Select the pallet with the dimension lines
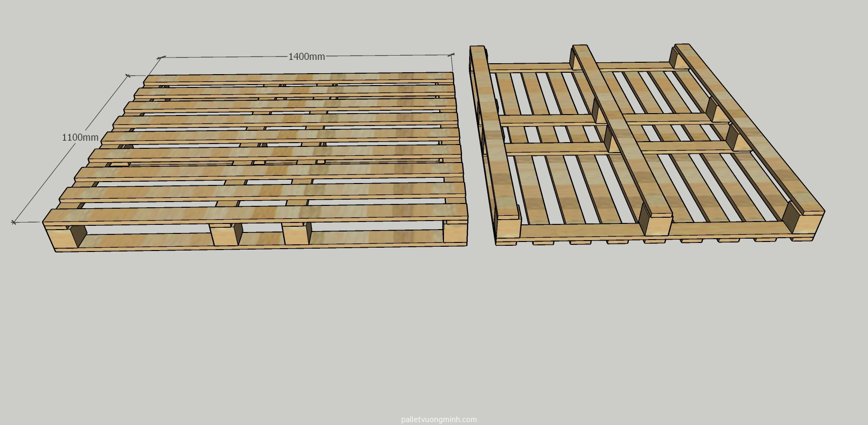This screenshot has width=868, height=425. [x=256, y=162]
